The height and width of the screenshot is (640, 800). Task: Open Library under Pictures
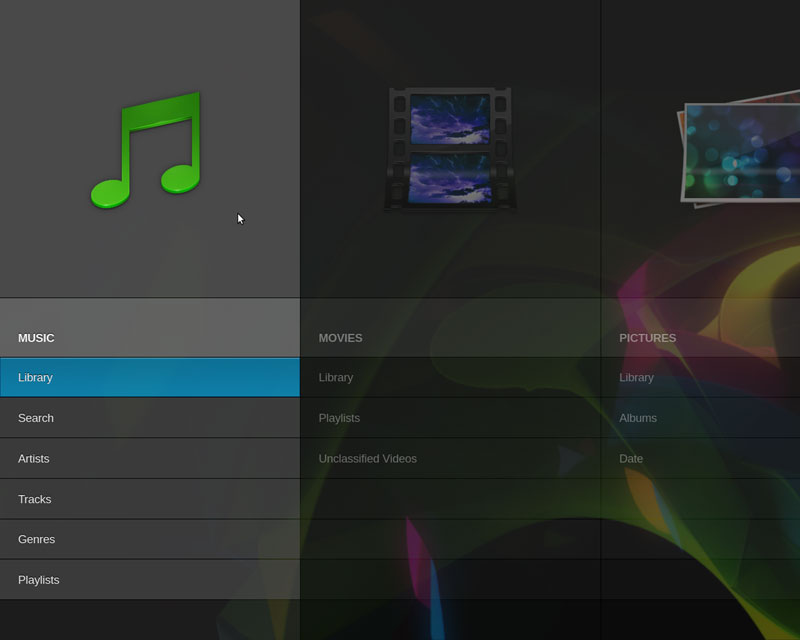tap(701, 377)
